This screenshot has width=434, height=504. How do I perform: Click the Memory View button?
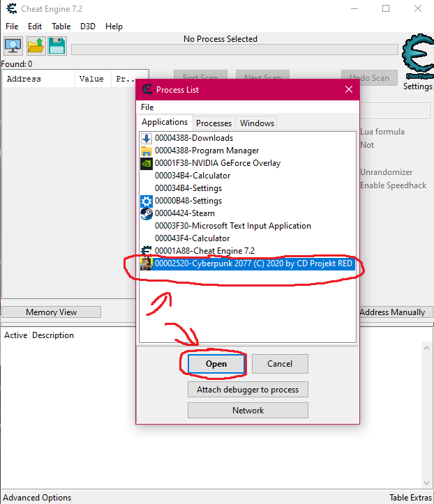[52, 312]
